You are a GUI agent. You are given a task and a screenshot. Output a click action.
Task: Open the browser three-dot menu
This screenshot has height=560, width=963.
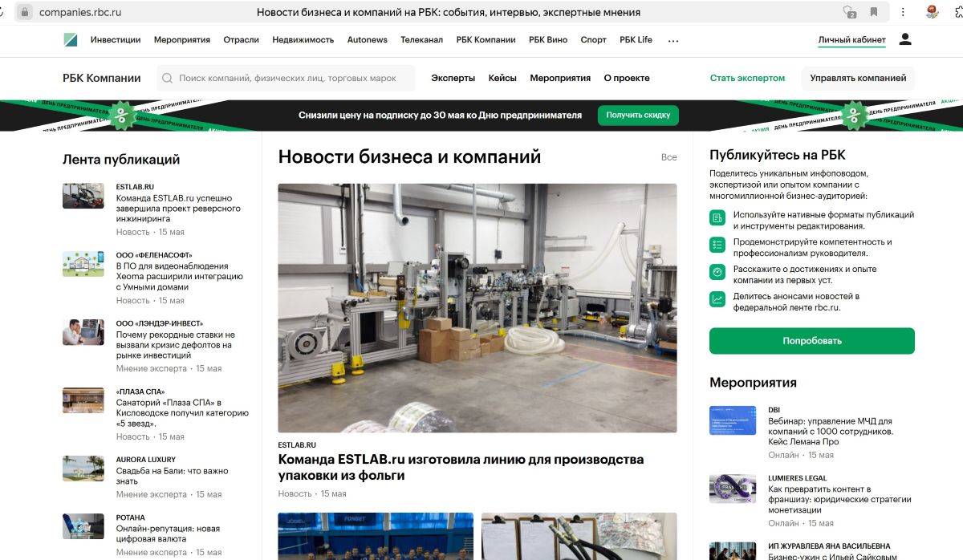pyautogui.click(x=904, y=12)
